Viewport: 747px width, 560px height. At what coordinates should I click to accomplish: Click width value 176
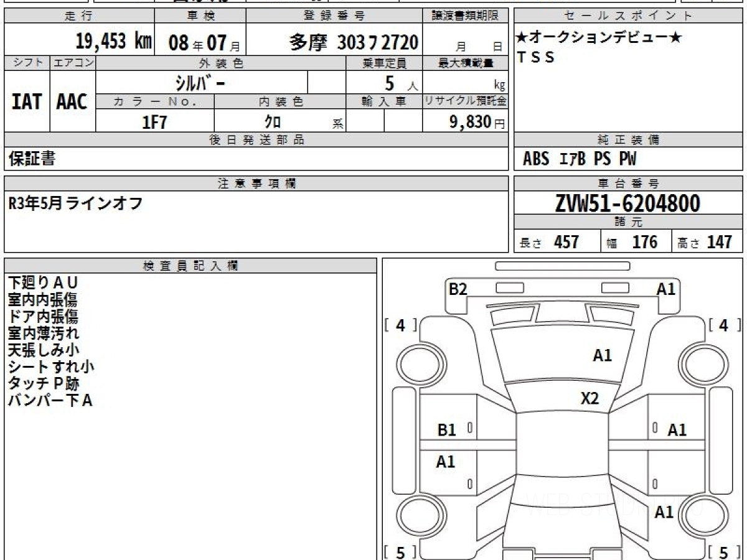645,242
